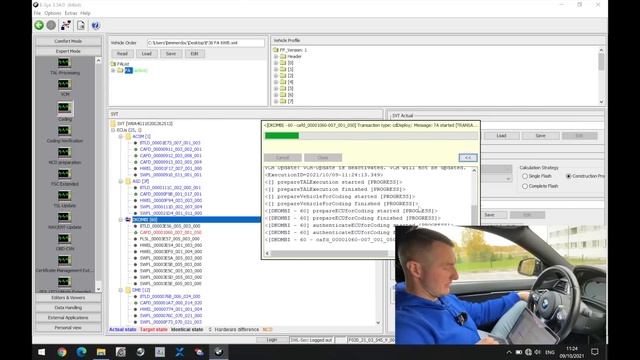Click Save button in Vehicle Order
Screen dimensions: 640x360
[171, 54]
